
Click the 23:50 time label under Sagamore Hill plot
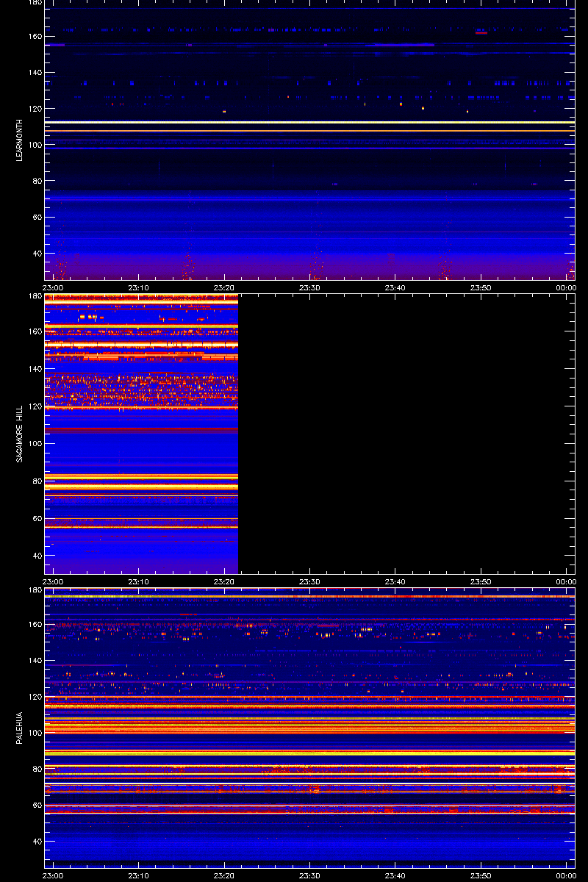coord(480,581)
